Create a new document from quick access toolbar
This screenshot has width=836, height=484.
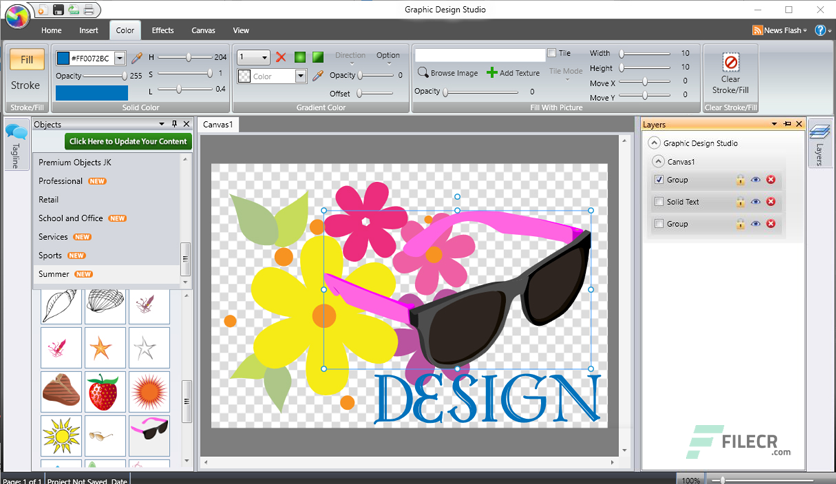[x=42, y=10]
